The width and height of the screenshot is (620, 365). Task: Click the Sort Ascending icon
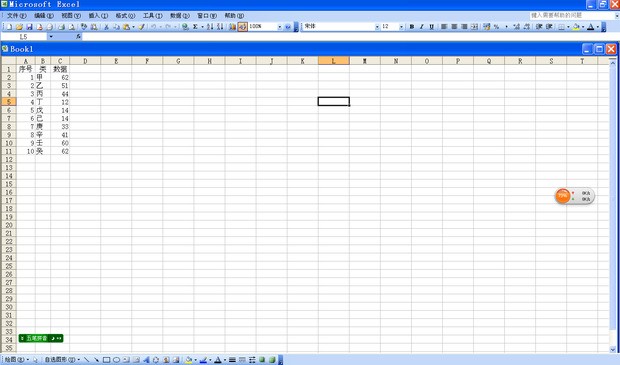click(x=210, y=26)
